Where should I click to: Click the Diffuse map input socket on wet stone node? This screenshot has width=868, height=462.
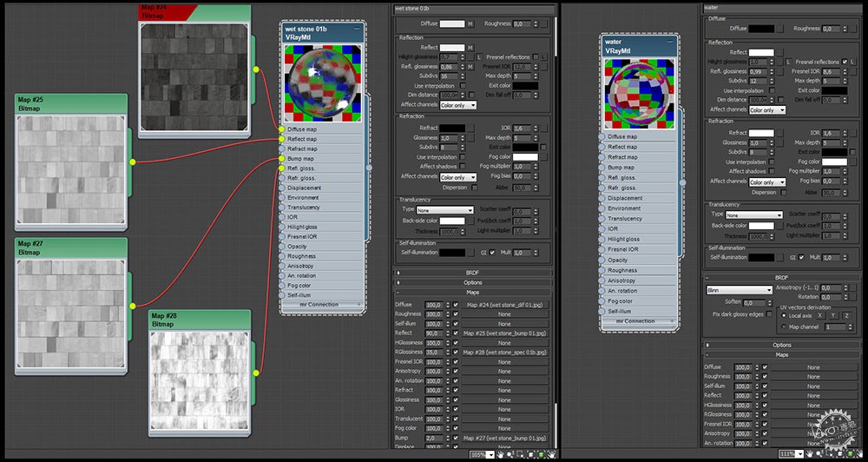pyautogui.click(x=282, y=129)
